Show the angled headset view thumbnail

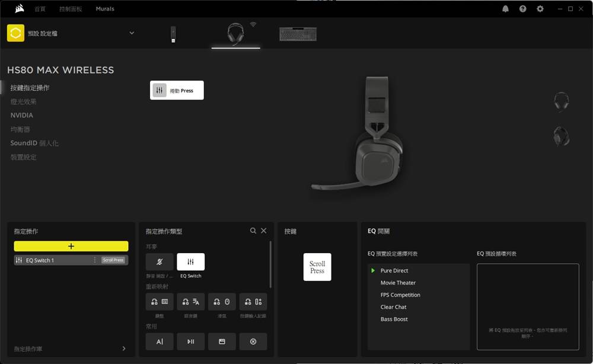(x=561, y=136)
